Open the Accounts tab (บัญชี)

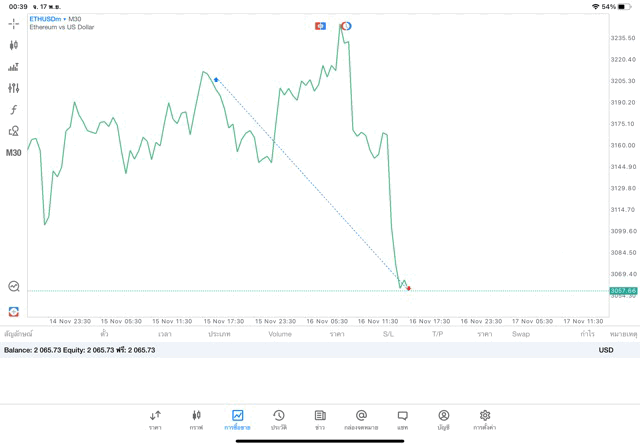443,420
